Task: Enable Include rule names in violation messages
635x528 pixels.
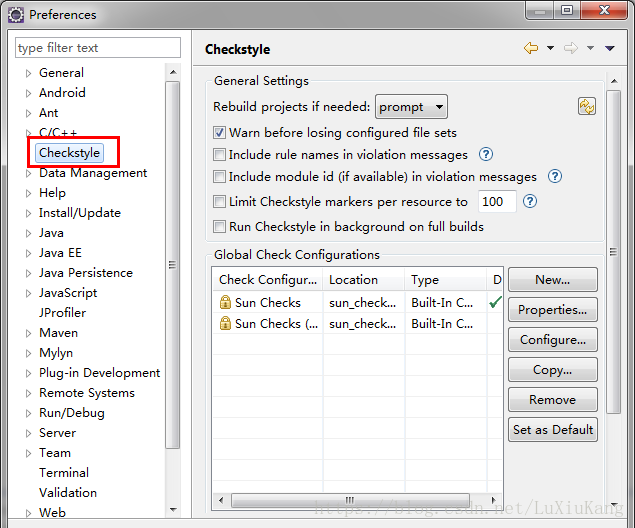Action: 219,154
